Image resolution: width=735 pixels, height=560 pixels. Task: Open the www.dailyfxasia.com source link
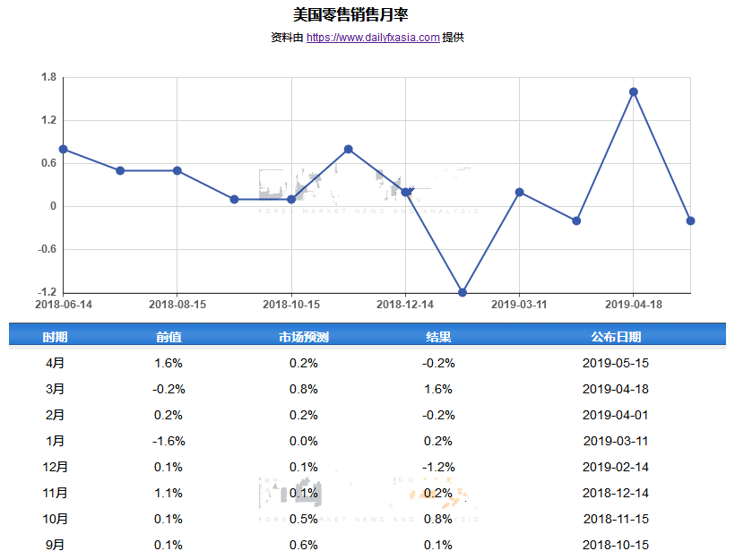pos(373,38)
